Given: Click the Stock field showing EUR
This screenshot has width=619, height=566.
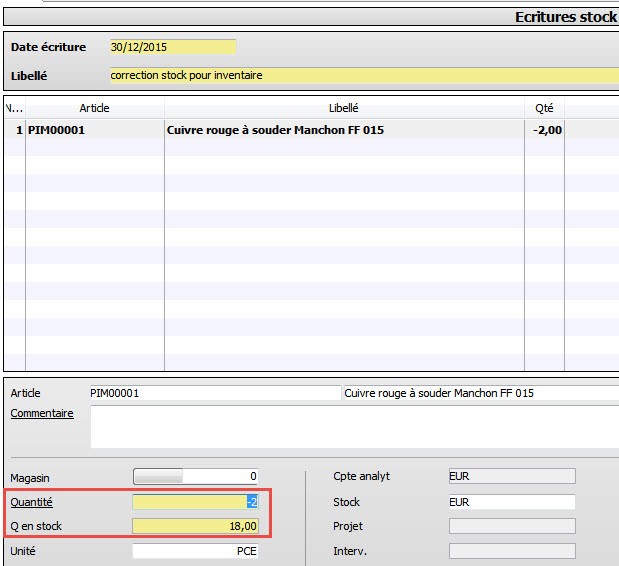Looking at the screenshot, I should tap(511, 502).
